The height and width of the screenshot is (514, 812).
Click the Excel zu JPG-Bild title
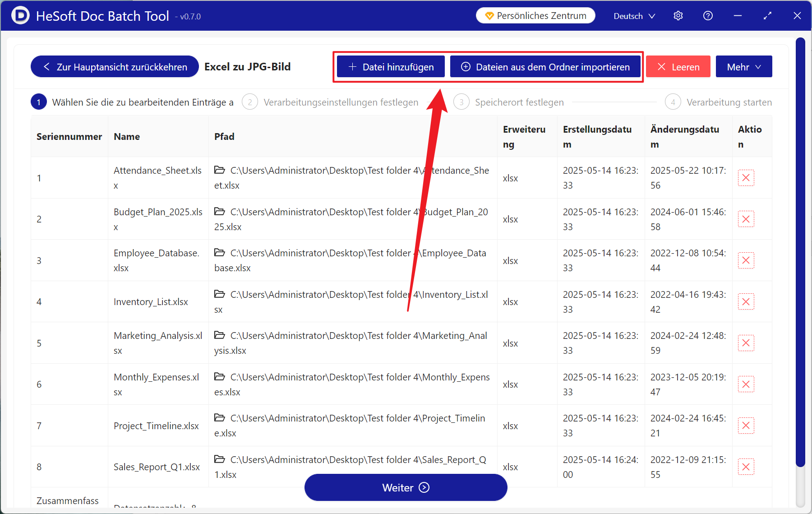pyautogui.click(x=248, y=67)
